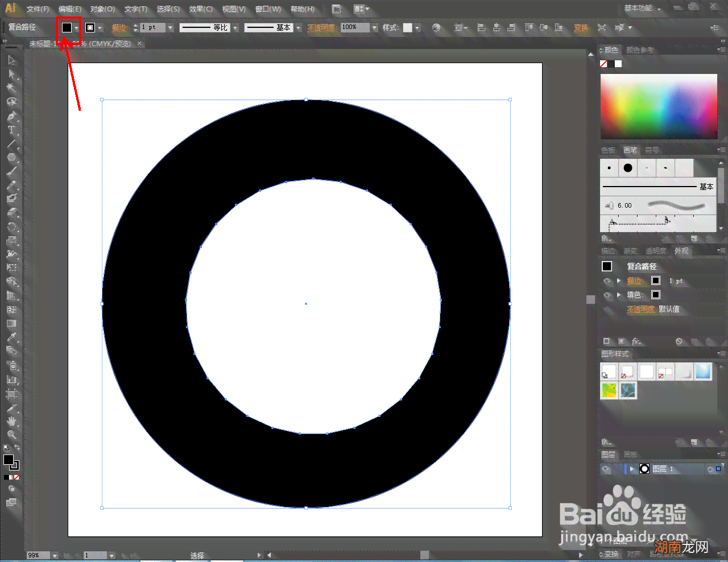Open the 对象(O) menu
The image size is (728, 562).
pyautogui.click(x=102, y=9)
